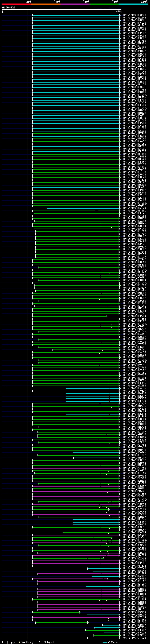Click the cyan ~100% identity color segment

point(133,4)
